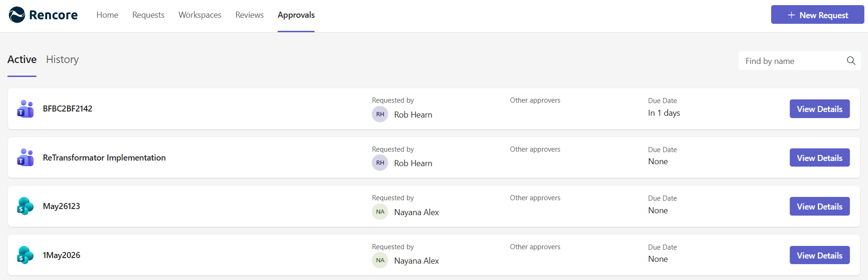Click Teams icon for ReTransformator Implementation
Image resolution: width=868 pixels, height=280 pixels.
click(x=25, y=157)
